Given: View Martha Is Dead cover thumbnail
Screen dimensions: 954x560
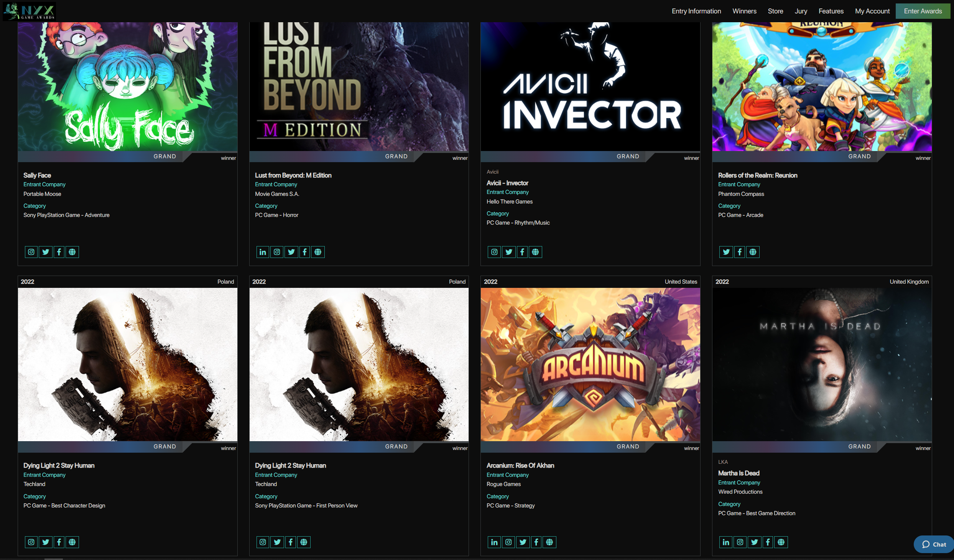Looking at the screenshot, I should [x=822, y=364].
